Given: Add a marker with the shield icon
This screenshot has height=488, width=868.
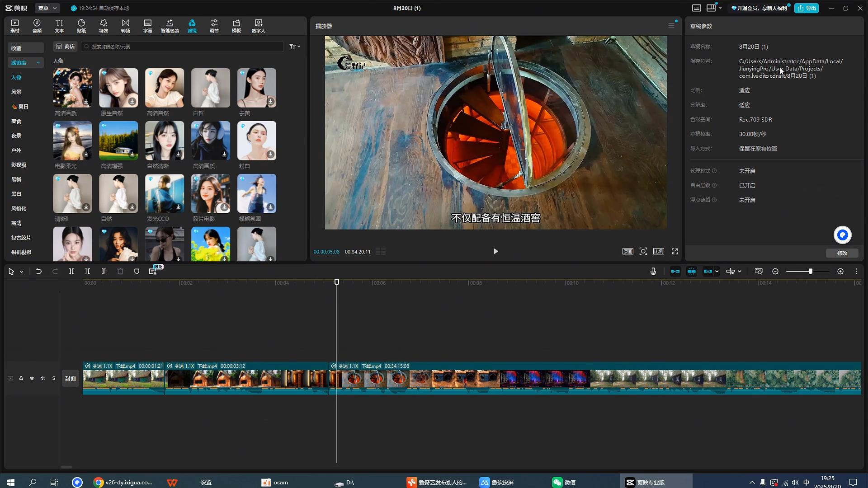Looking at the screenshot, I should pyautogui.click(x=137, y=272).
